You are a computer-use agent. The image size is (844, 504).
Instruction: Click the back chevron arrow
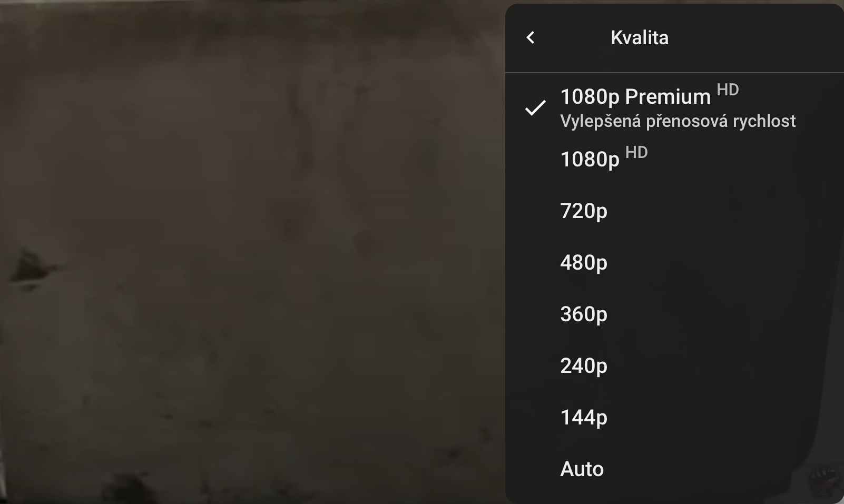point(531,37)
